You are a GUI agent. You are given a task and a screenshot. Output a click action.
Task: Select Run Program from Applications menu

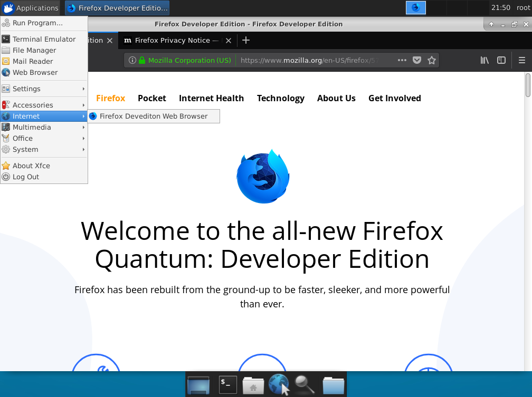click(x=44, y=23)
